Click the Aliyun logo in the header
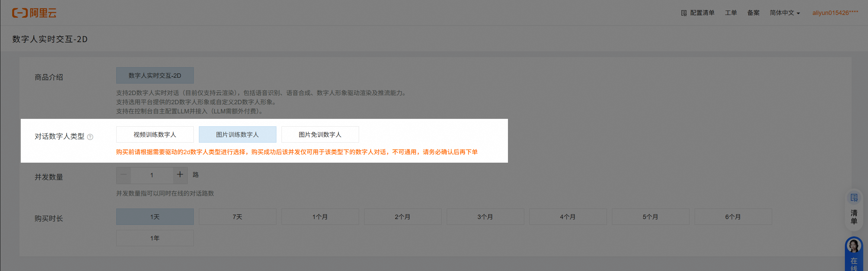 pos(34,13)
